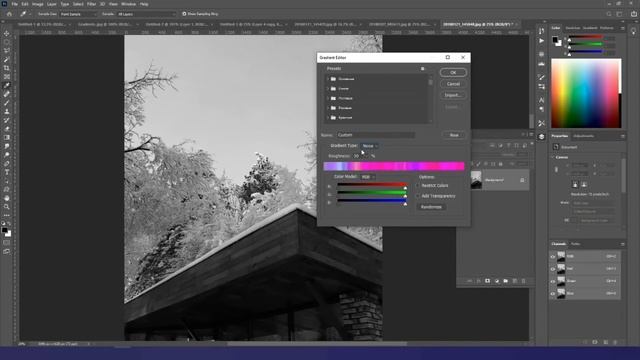This screenshot has height=360, width=640.
Task: Switch to the Paths tab
Action: [x=576, y=244]
